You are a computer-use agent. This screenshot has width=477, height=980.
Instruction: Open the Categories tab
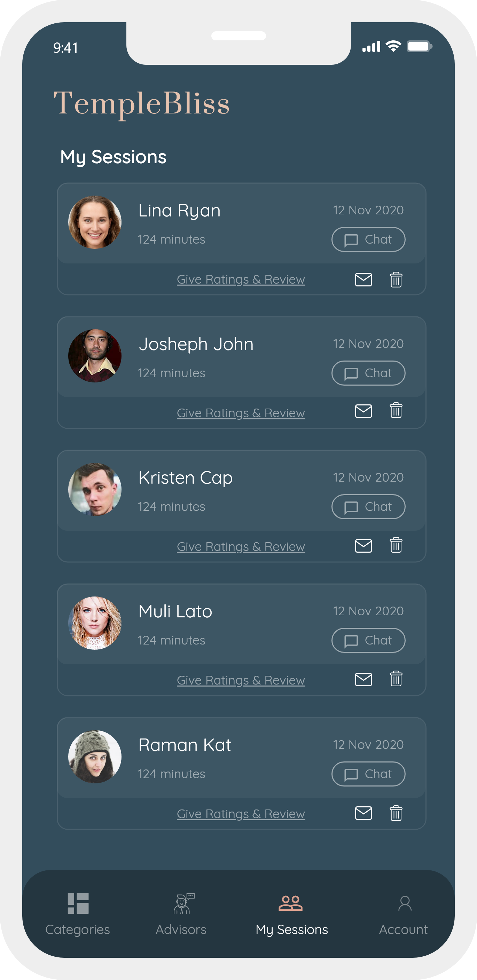click(78, 914)
